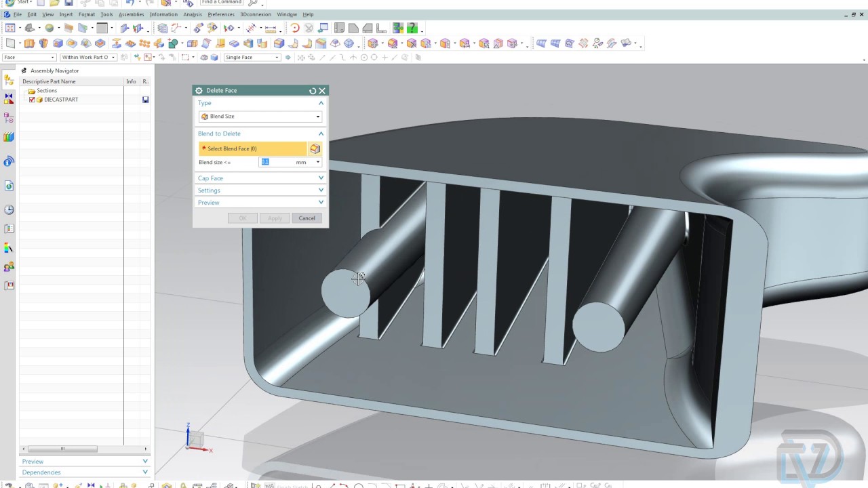Open the Reuse Library books icon

(9, 137)
